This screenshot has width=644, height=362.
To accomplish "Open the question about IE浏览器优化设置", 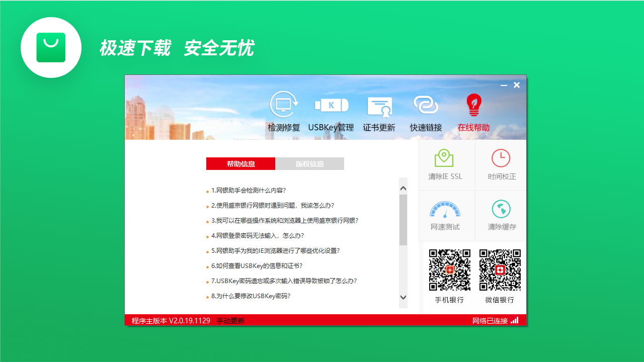I will [274, 250].
